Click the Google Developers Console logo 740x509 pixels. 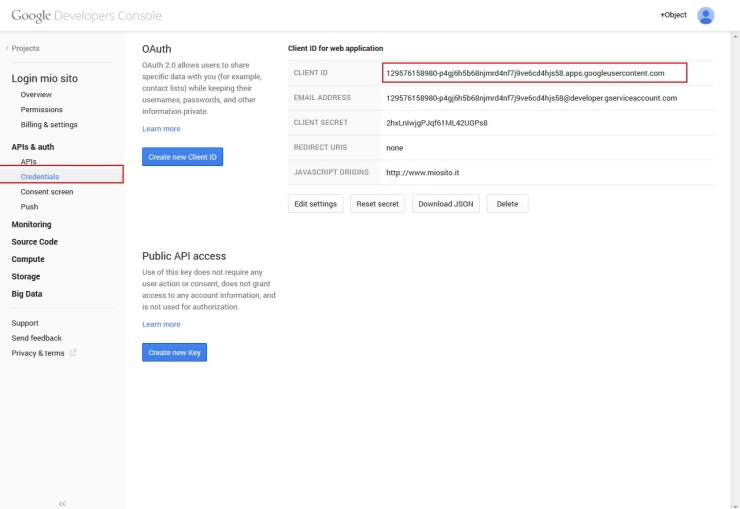[86, 16]
